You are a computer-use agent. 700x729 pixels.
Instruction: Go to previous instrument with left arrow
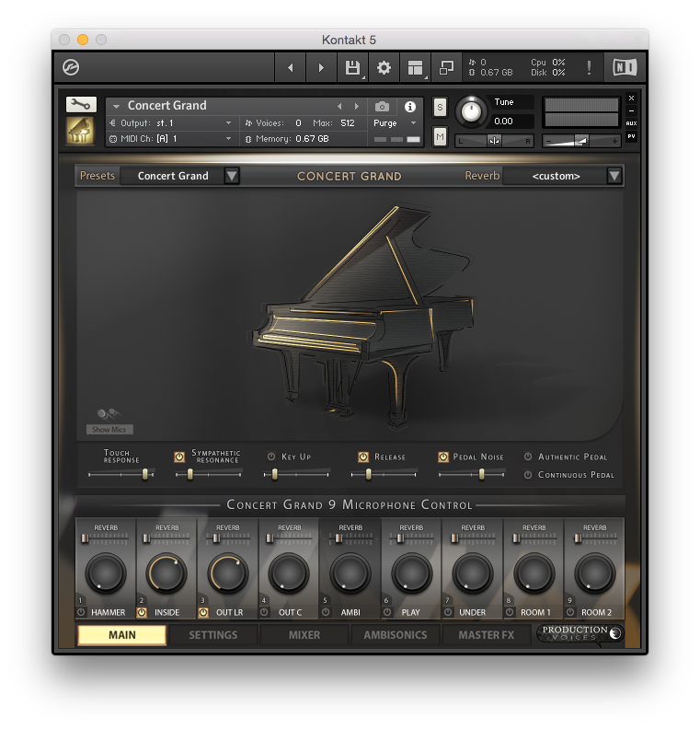291,68
